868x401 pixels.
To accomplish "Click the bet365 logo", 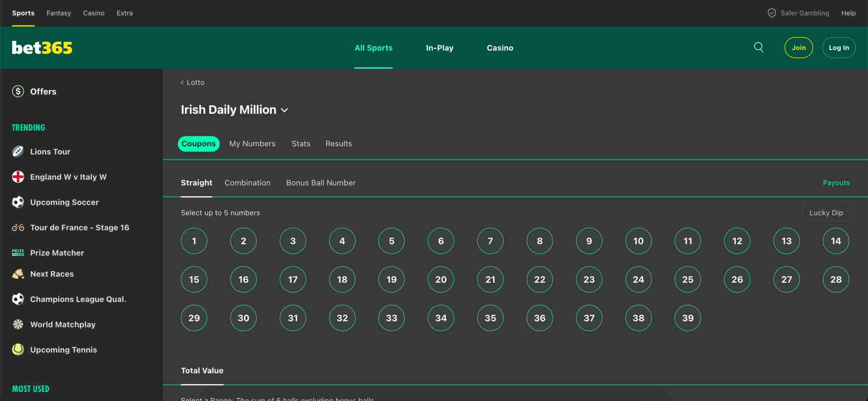I will click(42, 48).
